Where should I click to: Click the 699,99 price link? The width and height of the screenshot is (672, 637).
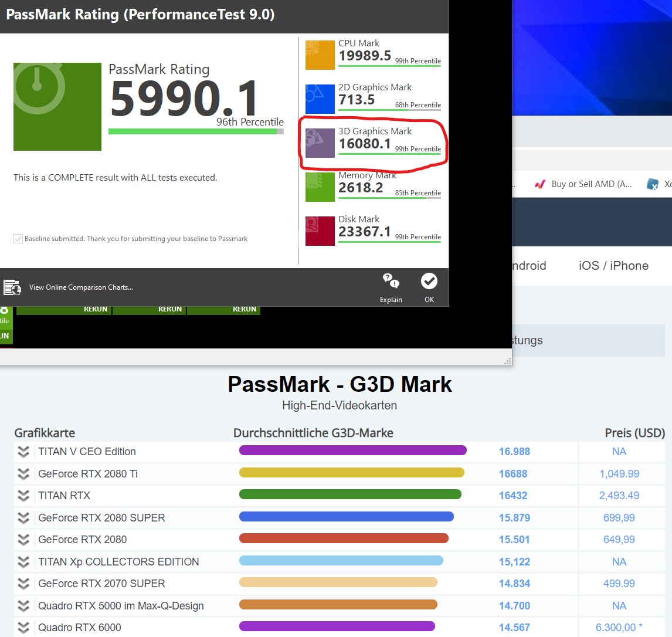(619, 518)
